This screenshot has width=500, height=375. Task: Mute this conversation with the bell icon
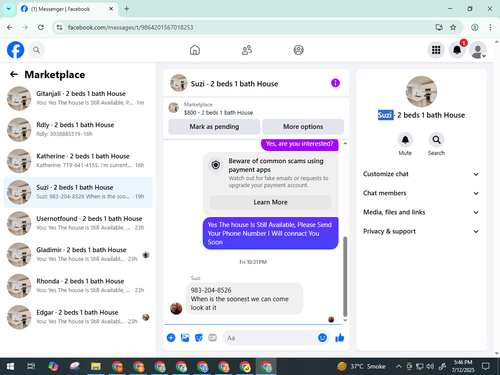tap(405, 140)
